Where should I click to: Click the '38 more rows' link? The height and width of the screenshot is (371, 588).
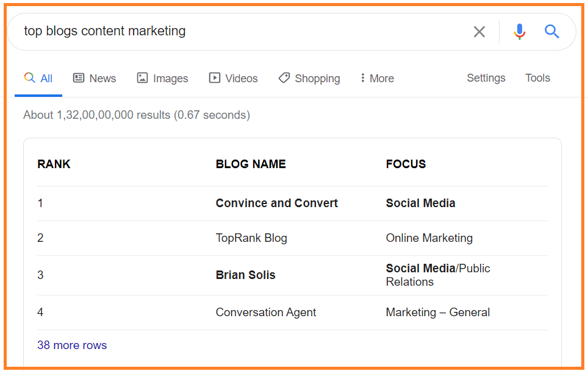click(72, 345)
